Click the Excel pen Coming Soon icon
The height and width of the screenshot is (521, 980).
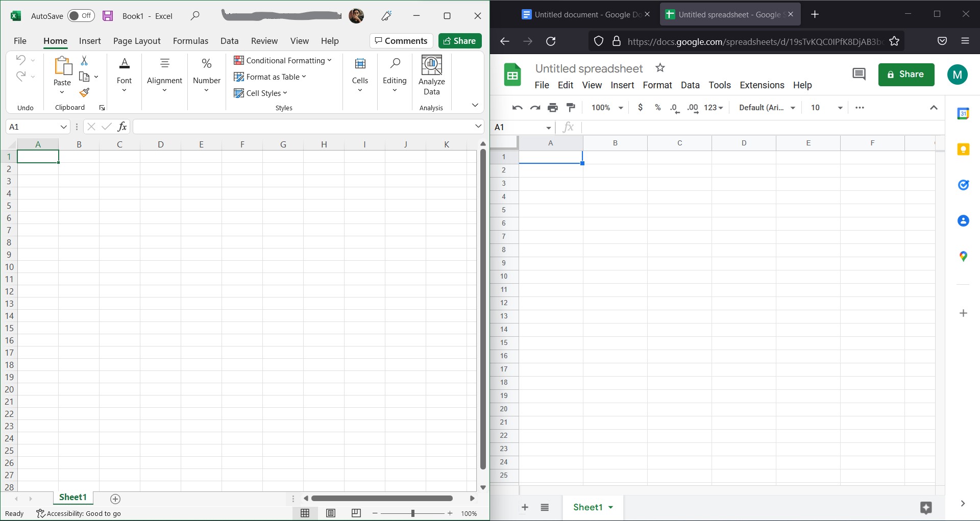click(x=386, y=16)
